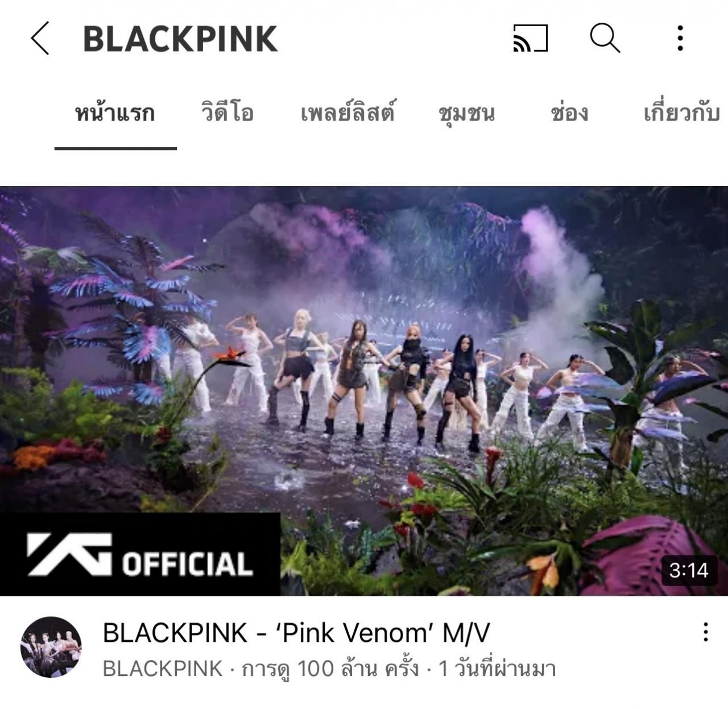
Task: Switch to the วิดีโอ tab
Action: click(227, 112)
